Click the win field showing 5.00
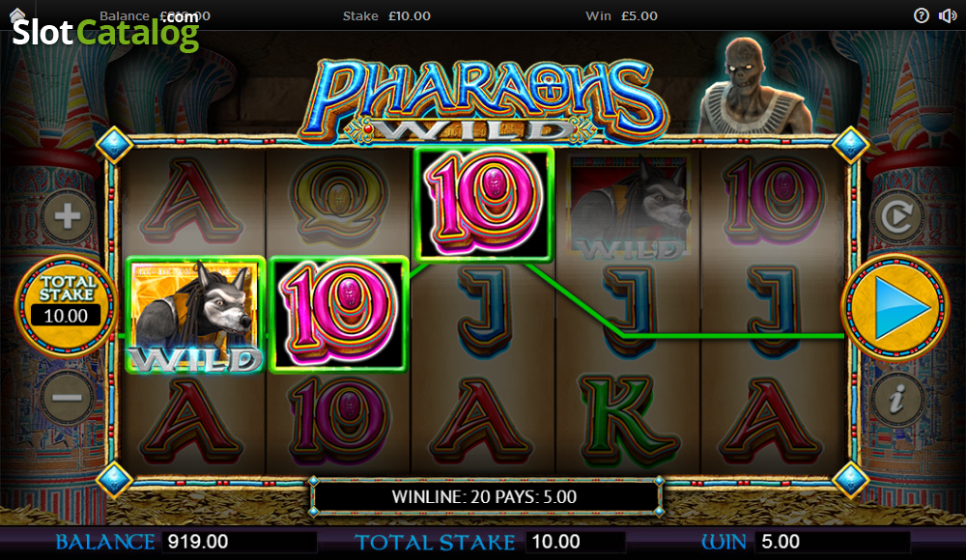 pos(833,542)
